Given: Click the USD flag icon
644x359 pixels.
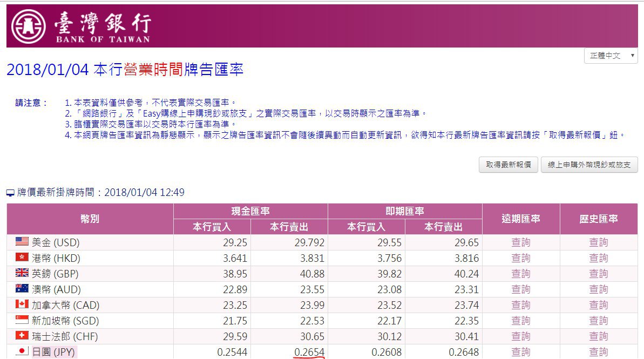Looking at the screenshot, I should coord(22,241).
